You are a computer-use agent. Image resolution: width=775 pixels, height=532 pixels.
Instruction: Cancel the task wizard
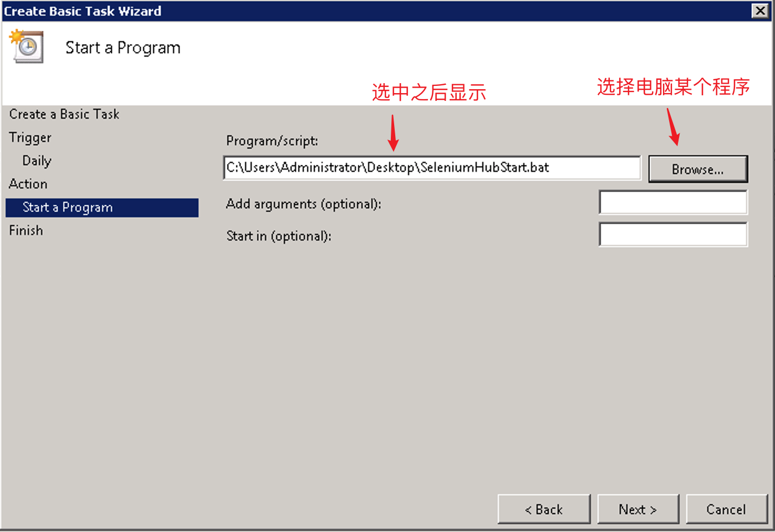[726, 509]
